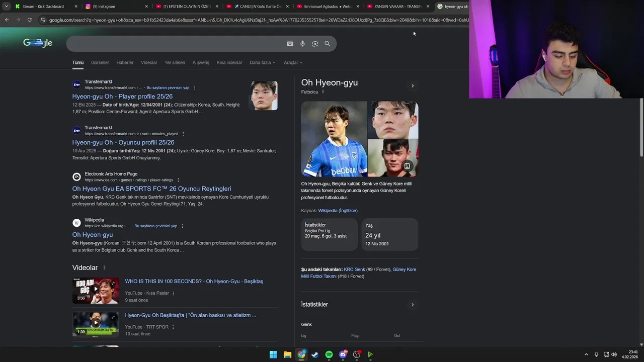644x362 pixels.
Task: Open the tab search dropdown
Action: [7, 7]
